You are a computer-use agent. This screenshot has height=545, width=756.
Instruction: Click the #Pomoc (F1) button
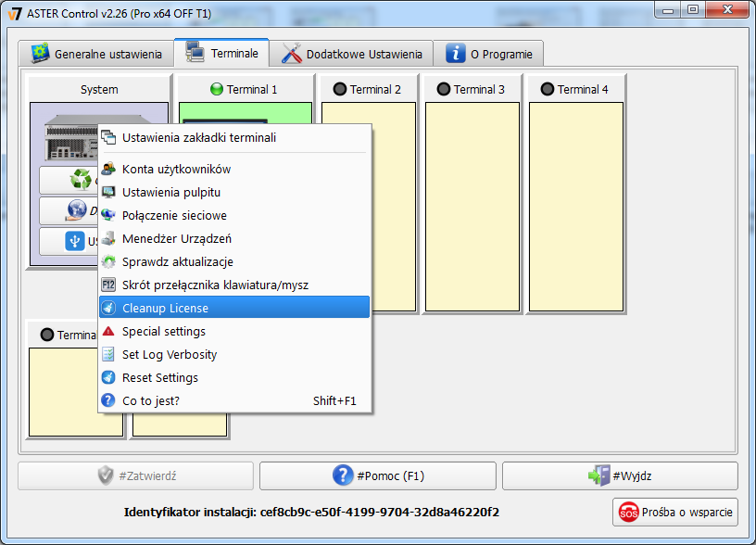pos(377,476)
